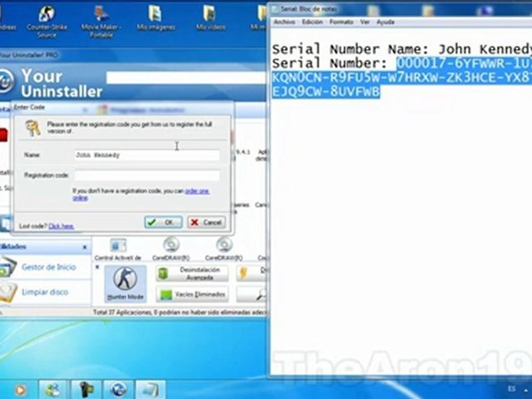The image size is (532, 399).
Task: Cancel the Enter Code dialog
Action: pos(207,222)
